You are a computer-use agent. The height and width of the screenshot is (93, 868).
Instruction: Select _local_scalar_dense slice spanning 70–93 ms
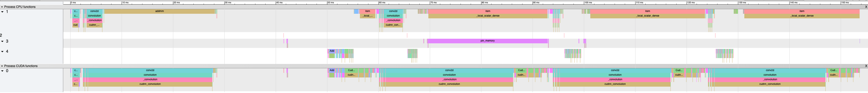coord(488,16)
